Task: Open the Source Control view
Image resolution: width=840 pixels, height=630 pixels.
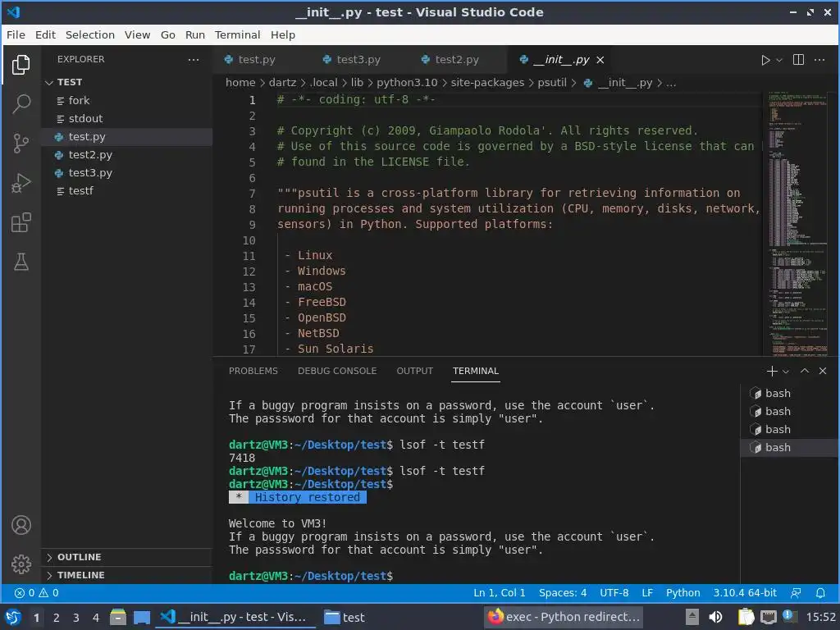Action: (21, 143)
